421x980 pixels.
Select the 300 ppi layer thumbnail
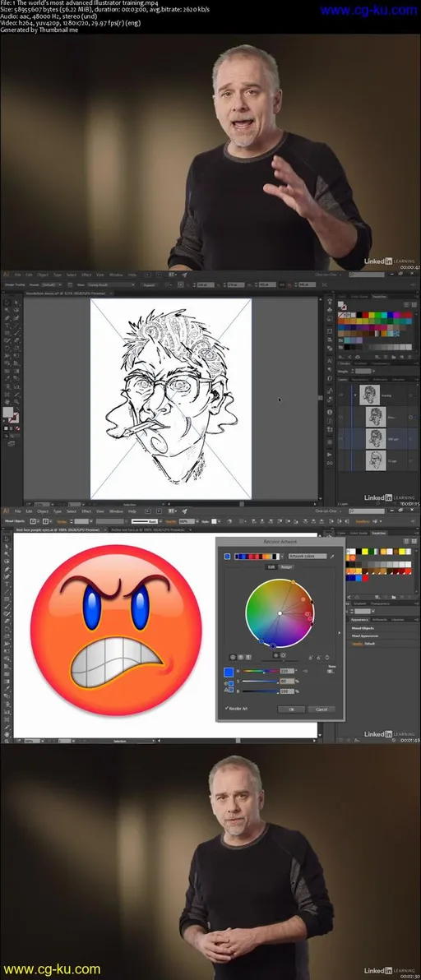(376, 439)
